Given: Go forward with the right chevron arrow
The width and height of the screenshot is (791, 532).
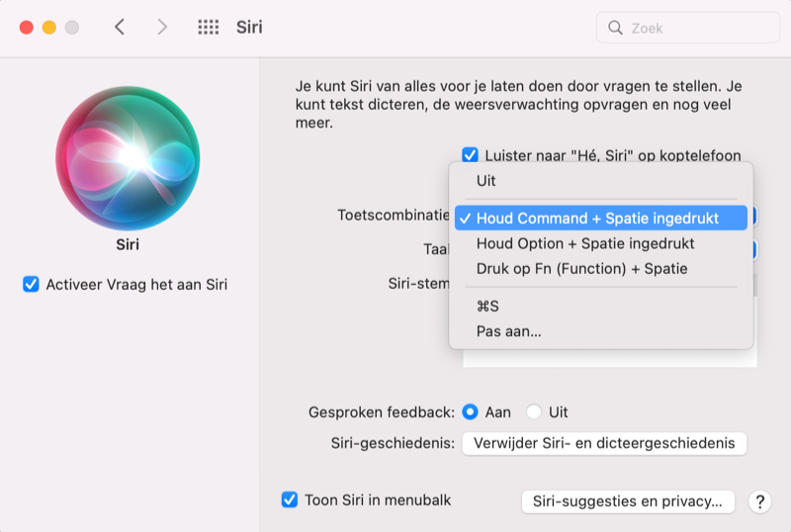Looking at the screenshot, I should point(162,27).
